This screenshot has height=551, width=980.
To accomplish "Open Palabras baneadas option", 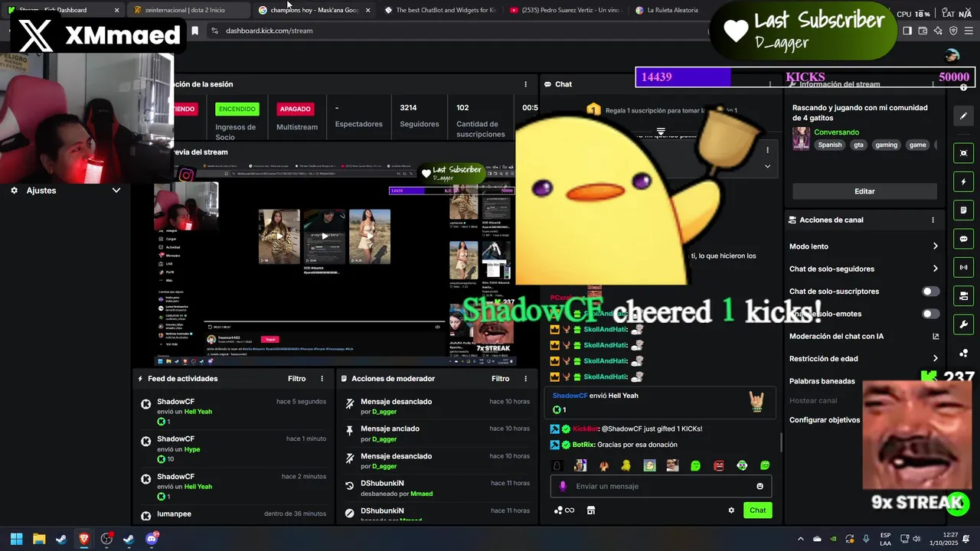I will click(822, 381).
